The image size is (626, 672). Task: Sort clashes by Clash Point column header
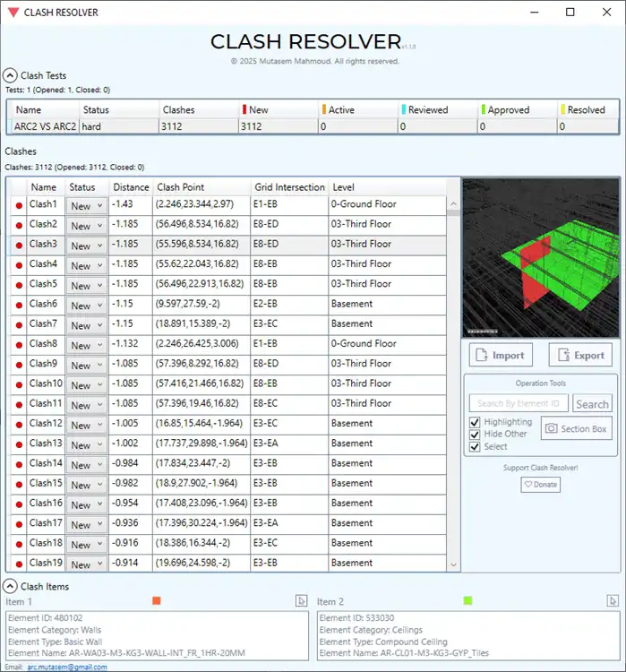pyautogui.click(x=202, y=187)
